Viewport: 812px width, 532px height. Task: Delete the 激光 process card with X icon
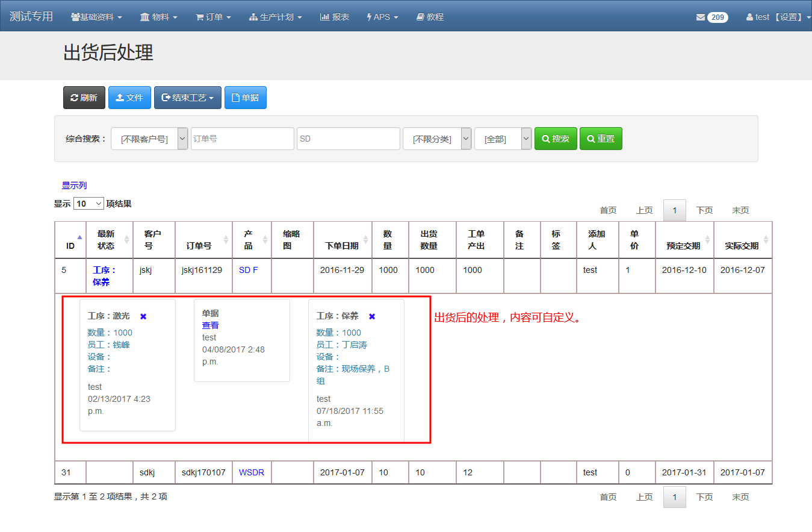tap(143, 316)
